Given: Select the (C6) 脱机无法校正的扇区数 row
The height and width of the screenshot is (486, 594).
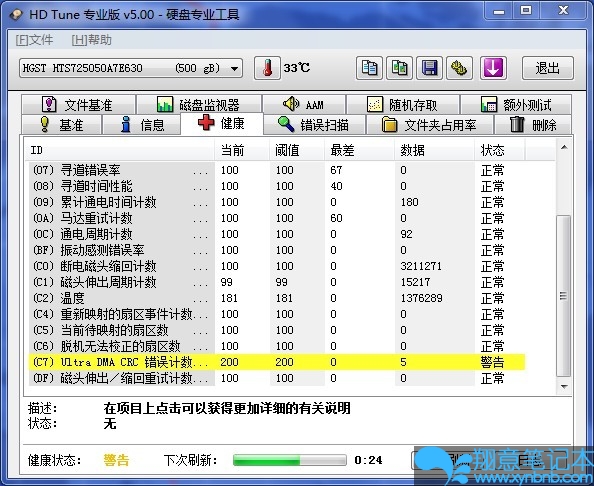Looking at the screenshot, I should point(277,346).
